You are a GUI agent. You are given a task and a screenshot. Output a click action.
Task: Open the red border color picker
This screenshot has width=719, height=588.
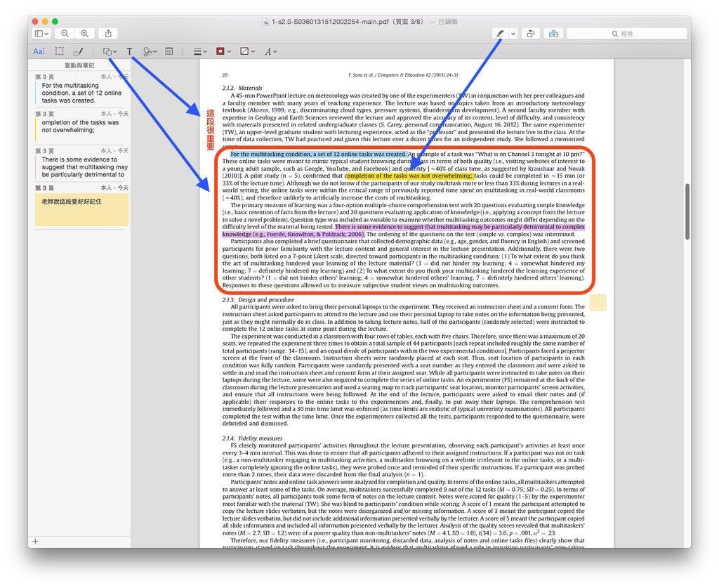[x=223, y=51]
